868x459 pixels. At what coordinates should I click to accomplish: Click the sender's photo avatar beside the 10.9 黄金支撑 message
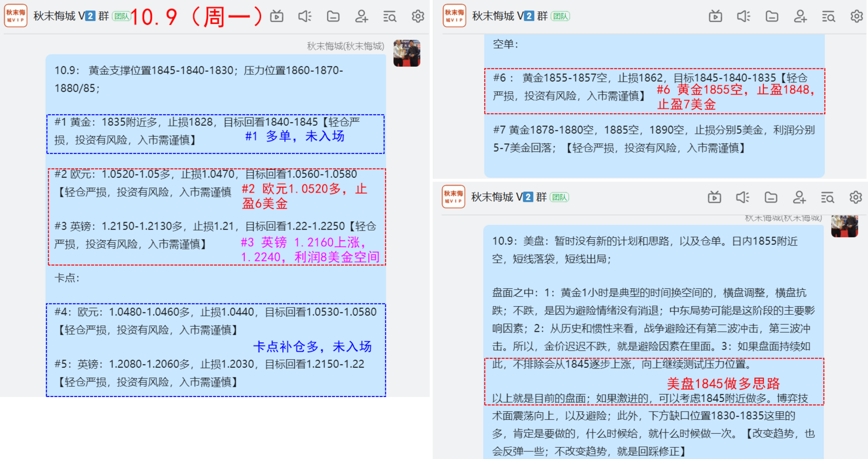[x=407, y=53]
